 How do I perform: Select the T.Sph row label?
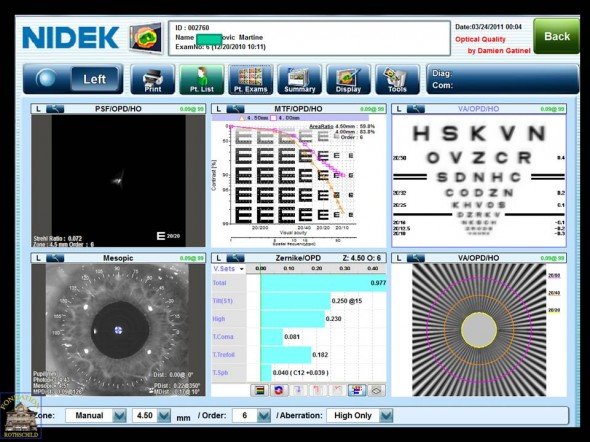tap(220, 373)
